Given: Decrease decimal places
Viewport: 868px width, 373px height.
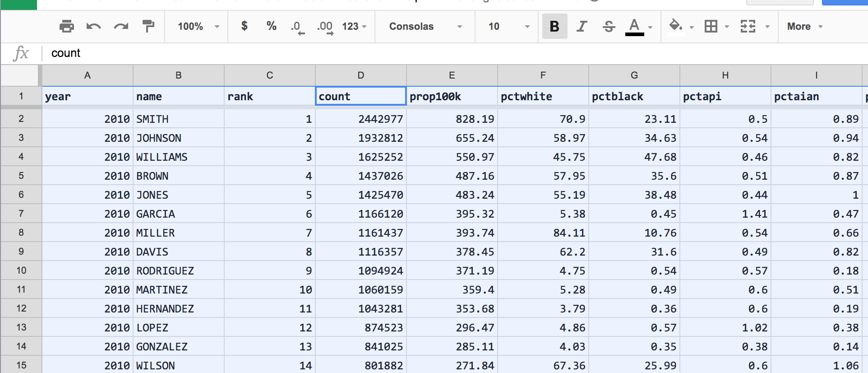Looking at the screenshot, I should 297,27.
